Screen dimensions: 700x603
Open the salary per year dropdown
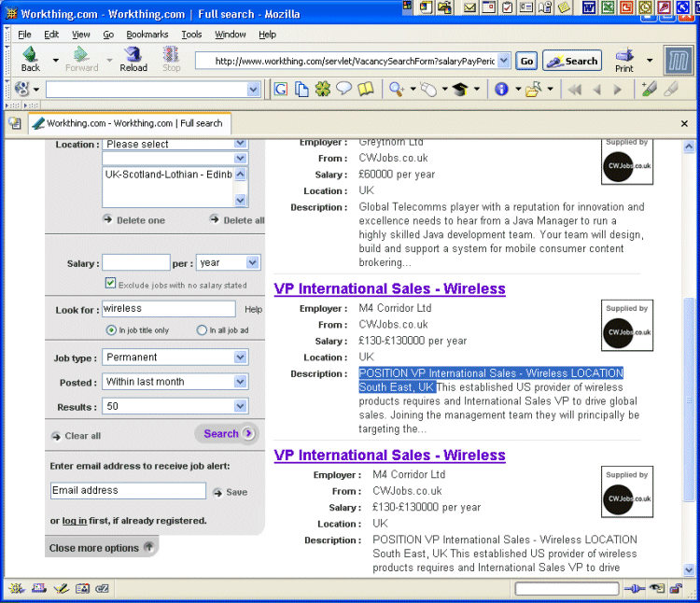[x=228, y=262]
